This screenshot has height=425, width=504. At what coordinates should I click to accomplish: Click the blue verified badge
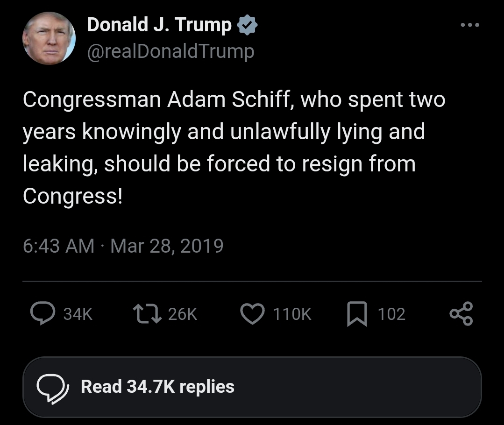click(248, 26)
